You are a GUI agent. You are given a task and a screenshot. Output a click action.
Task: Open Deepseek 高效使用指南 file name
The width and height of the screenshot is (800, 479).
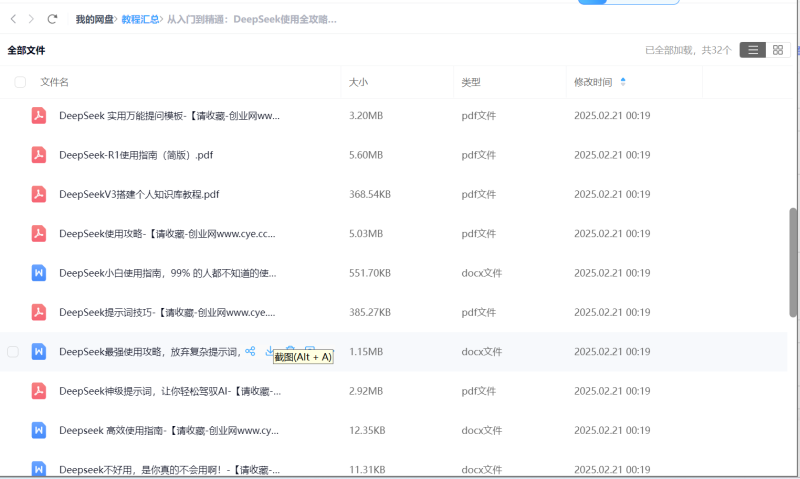pyautogui.click(x=169, y=431)
